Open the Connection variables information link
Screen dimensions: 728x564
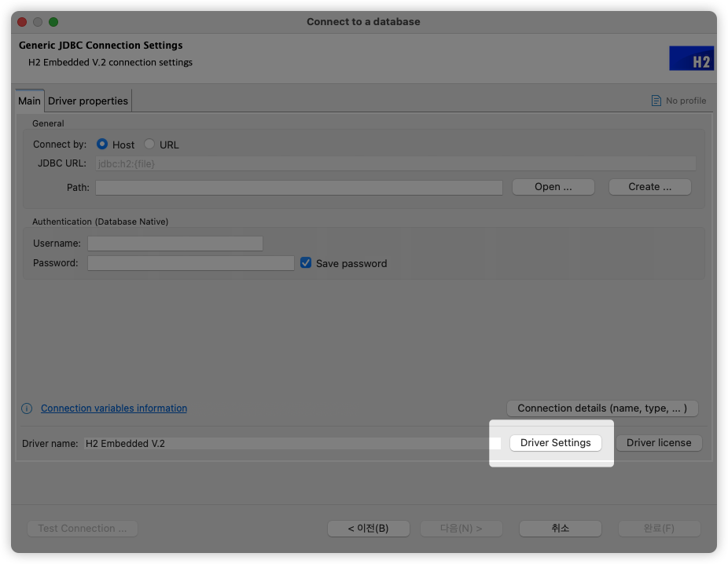[x=114, y=408]
